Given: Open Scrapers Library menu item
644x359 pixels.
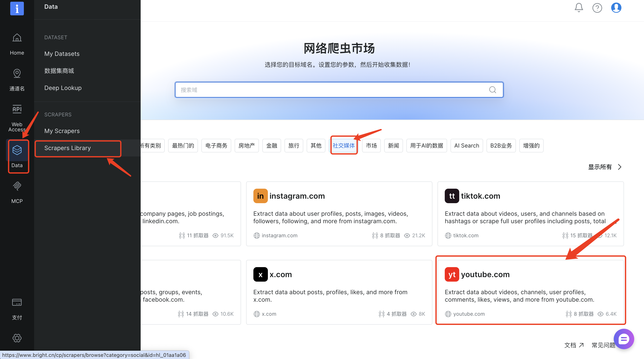Looking at the screenshot, I should (68, 148).
